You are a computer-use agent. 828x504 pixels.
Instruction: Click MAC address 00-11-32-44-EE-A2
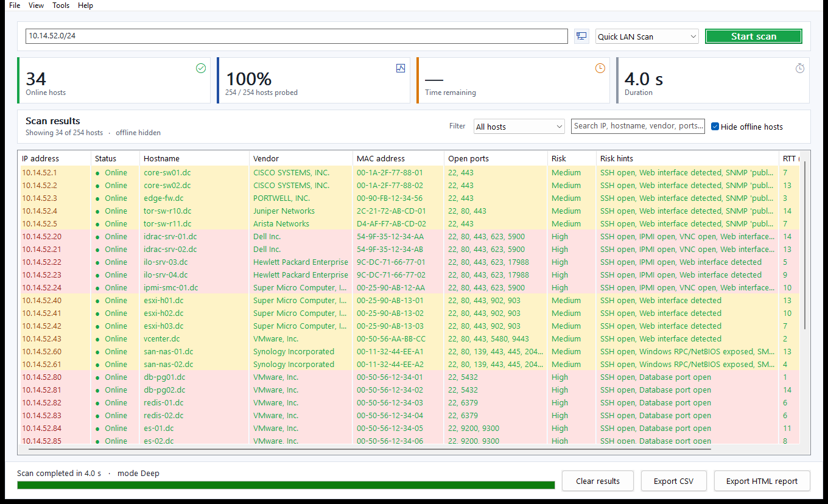coord(390,365)
